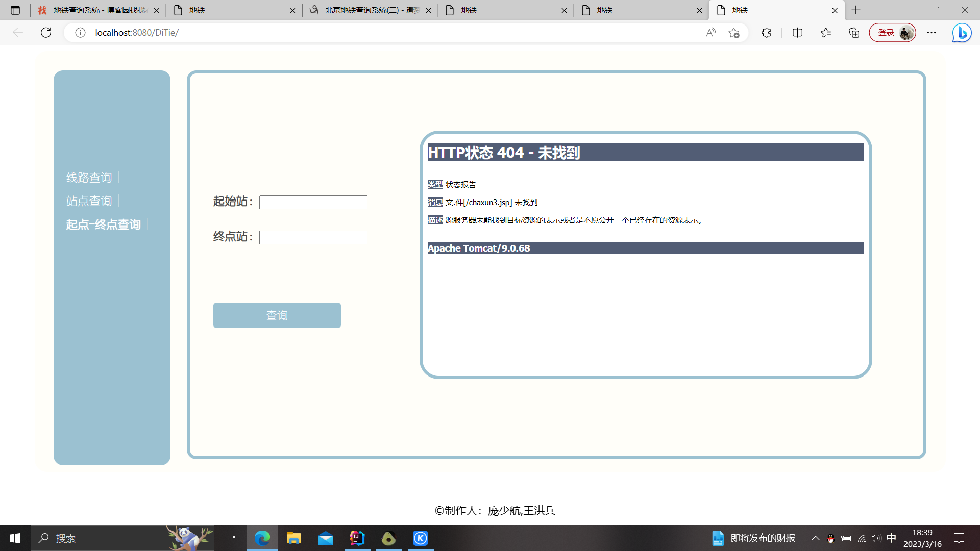Screen dimensions: 980x551
Task: Select 站点查询 in the sidebar
Action: (x=89, y=201)
